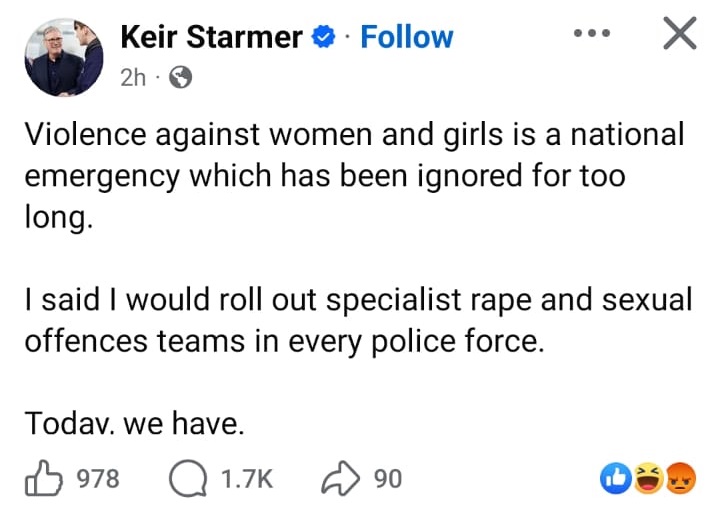
Task: Click the Angry reaction emoji
Action: (x=680, y=479)
